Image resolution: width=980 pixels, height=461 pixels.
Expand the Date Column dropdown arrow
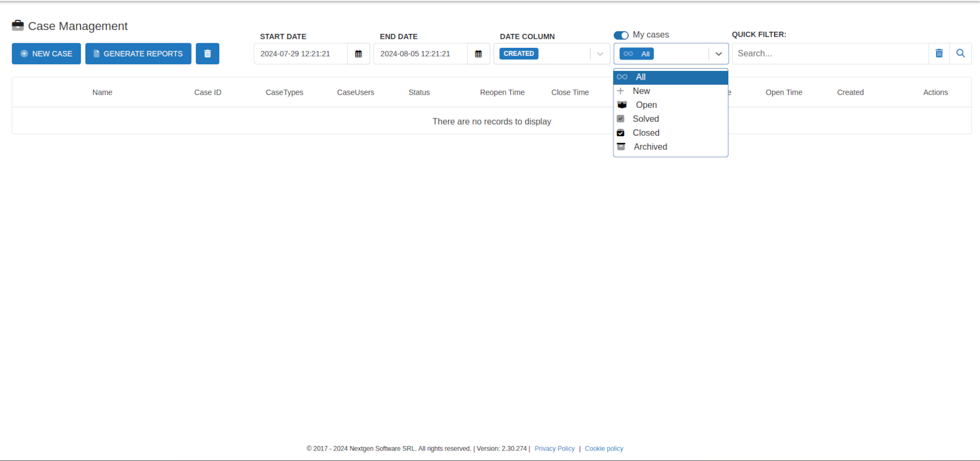[x=600, y=54]
